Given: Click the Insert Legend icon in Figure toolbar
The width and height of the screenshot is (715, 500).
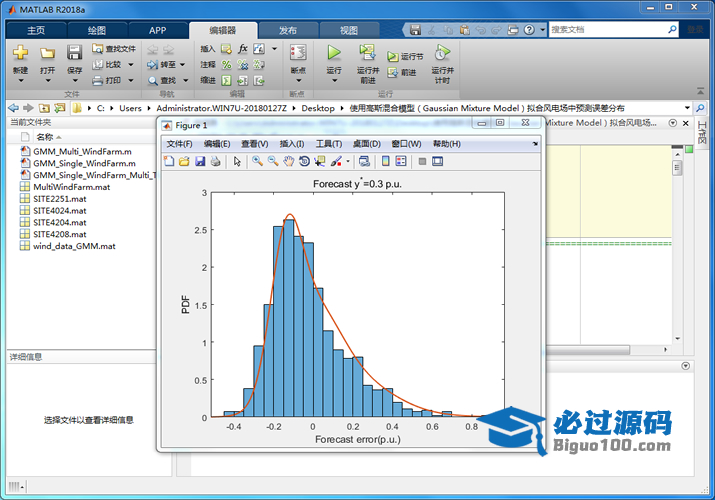Looking at the screenshot, I should click(401, 161).
